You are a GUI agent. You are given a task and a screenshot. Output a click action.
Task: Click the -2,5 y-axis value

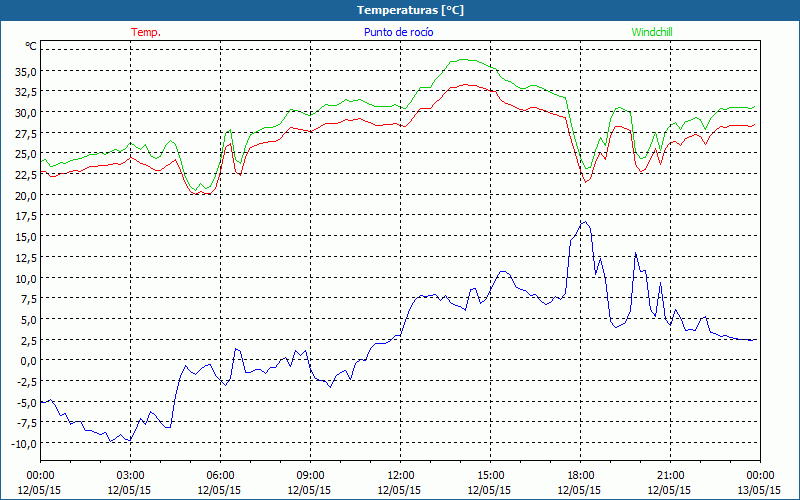[26, 382]
